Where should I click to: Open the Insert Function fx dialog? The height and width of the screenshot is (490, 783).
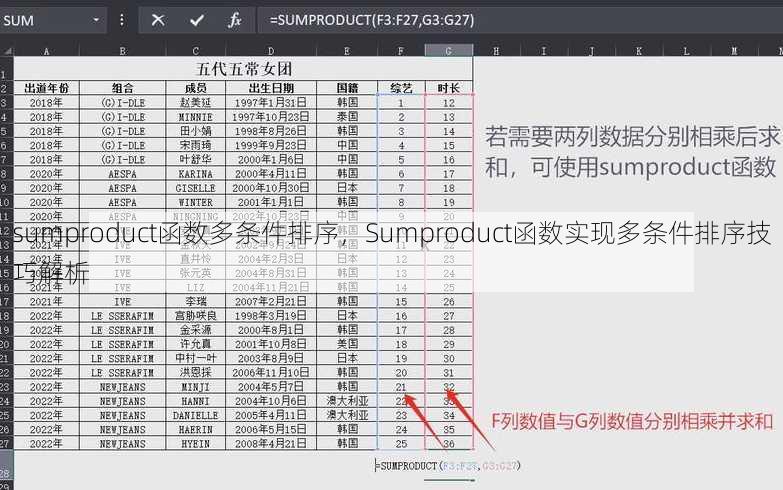(235, 20)
